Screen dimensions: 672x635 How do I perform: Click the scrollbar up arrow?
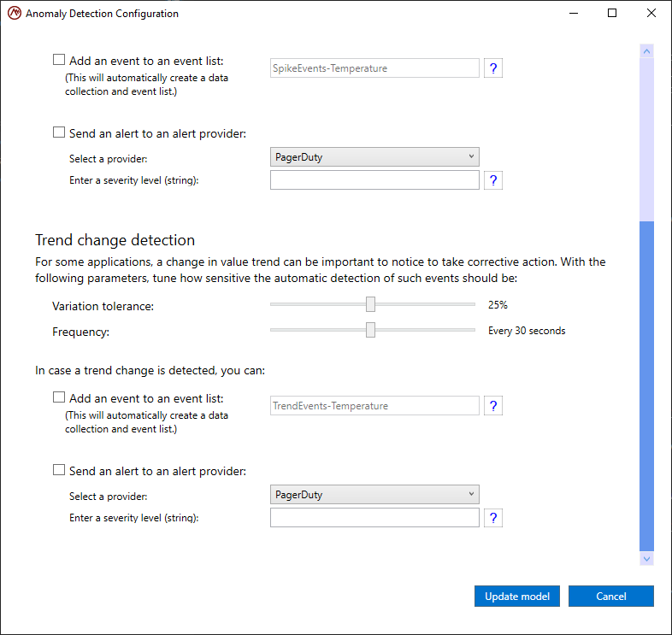point(646,51)
